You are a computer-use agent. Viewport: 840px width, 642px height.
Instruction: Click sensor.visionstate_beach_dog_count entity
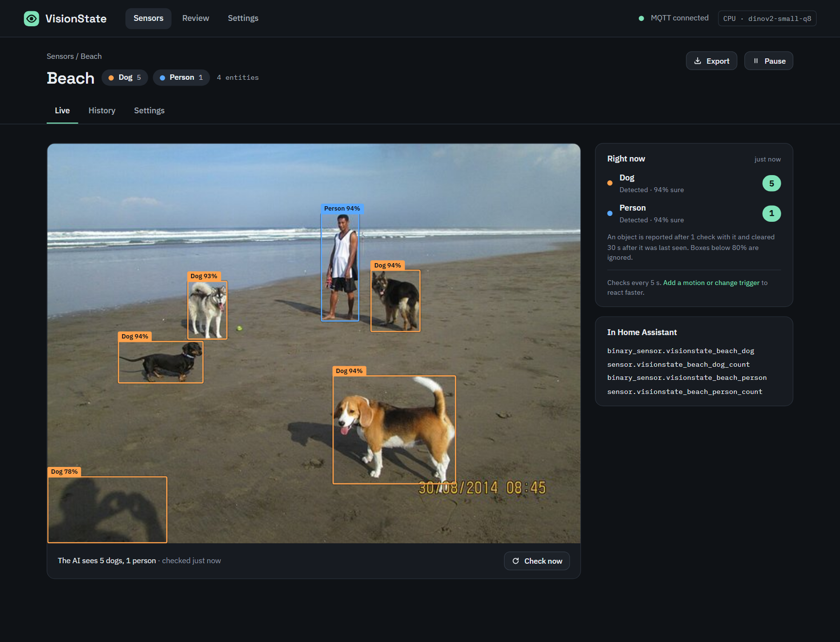click(x=679, y=364)
